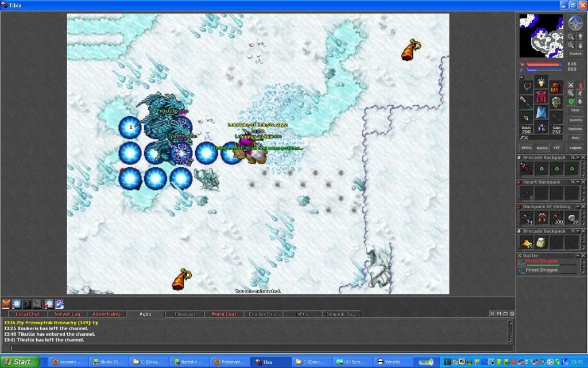Select the helmet slot with golden helmet
The width and height of the screenshot is (588, 368).
pyautogui.click(x=541, y=82)
